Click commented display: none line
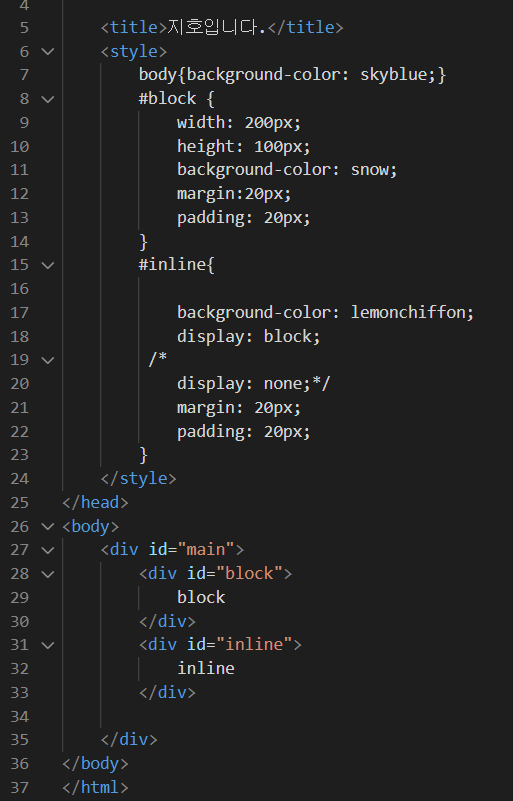The width and height of the screenshot is (513, 801). [x=253, y=383]
